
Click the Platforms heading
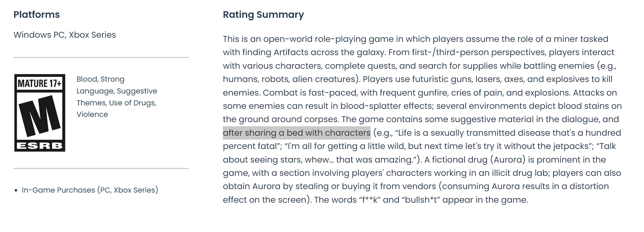[37, 15]
